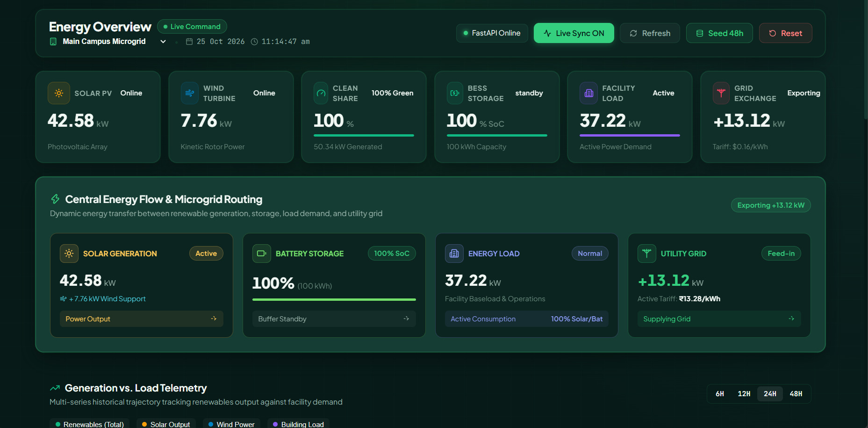The width and height of the screenshot is (868, 428).
Task: Toggle Wind Power series in chart legend
Action: click(231, 424)
